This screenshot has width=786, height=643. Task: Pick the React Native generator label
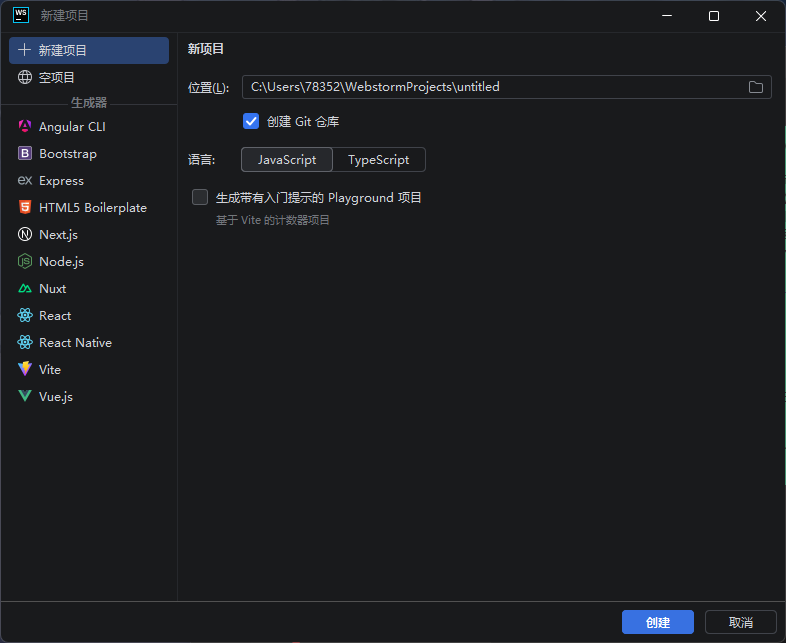click(x=75, y=343)
